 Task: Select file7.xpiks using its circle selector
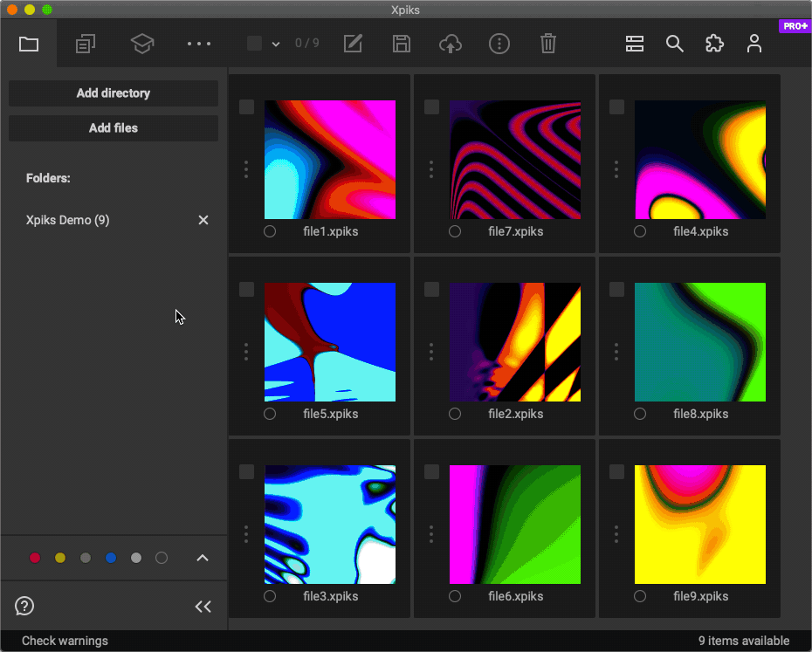454,231
